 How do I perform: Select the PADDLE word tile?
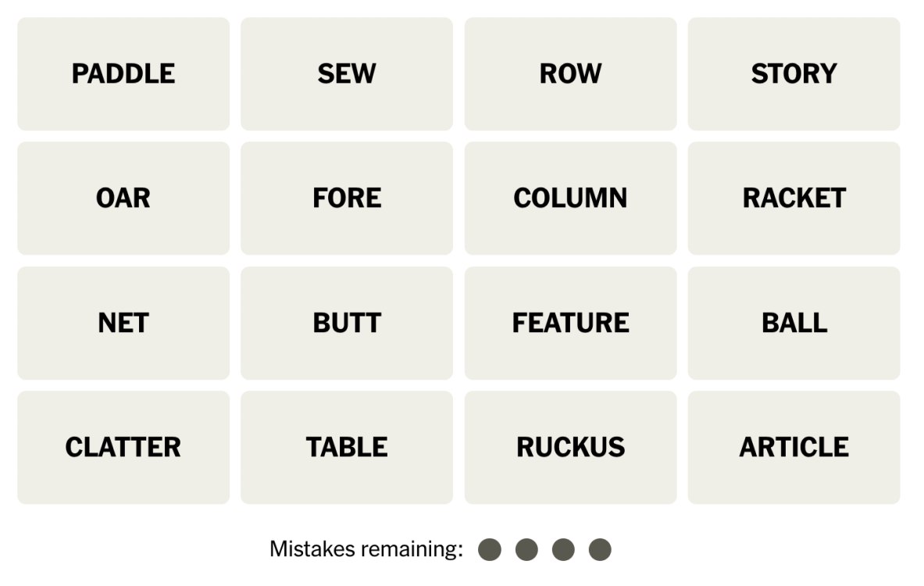click(x=123, y=74)
